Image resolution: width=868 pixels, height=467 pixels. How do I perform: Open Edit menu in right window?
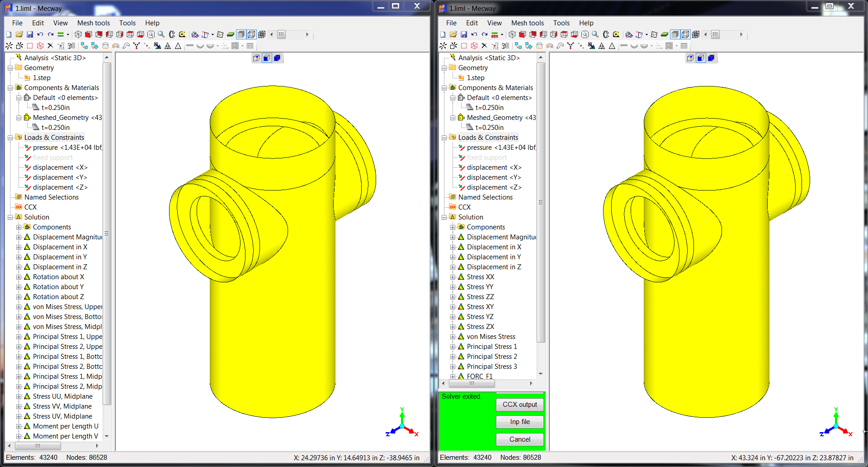tap(472, 23)
